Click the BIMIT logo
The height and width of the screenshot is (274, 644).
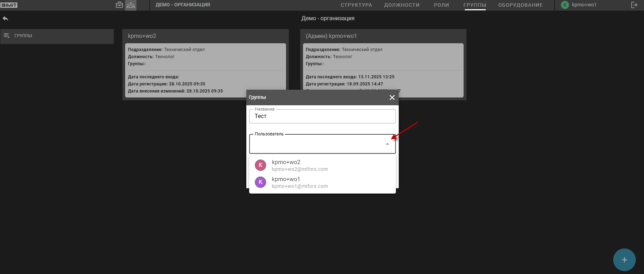click(9, 5)
